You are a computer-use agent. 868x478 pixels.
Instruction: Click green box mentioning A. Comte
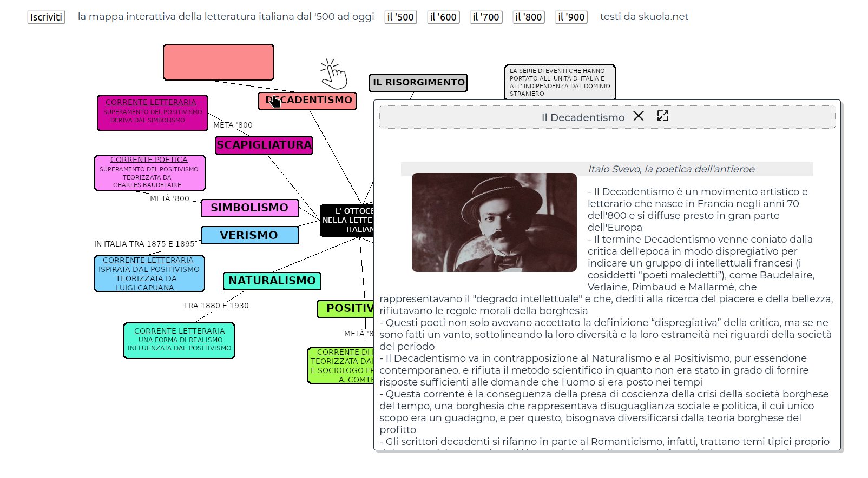[341, 366]
